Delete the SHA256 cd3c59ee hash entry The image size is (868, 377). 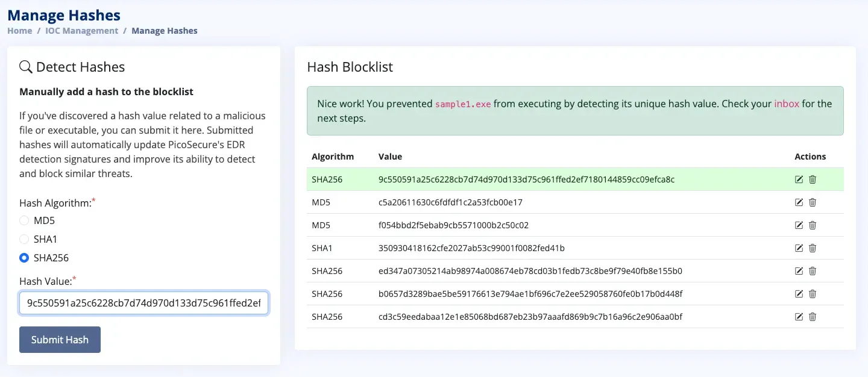point(813,317)
